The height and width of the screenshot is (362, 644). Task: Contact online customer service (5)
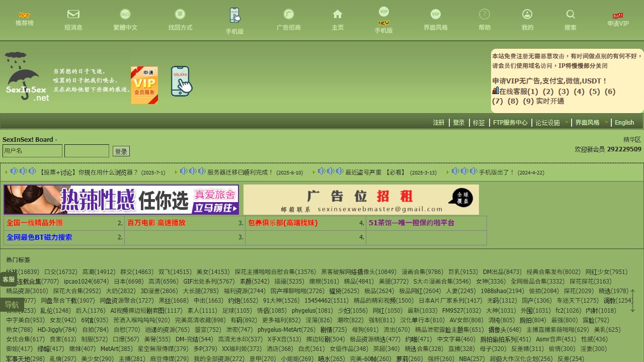595,92
